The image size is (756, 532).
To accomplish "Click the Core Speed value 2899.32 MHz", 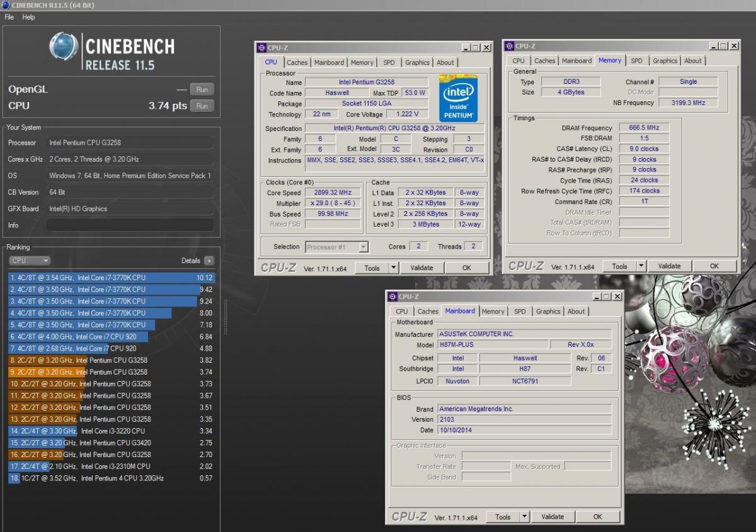I will tap(333, 193).
